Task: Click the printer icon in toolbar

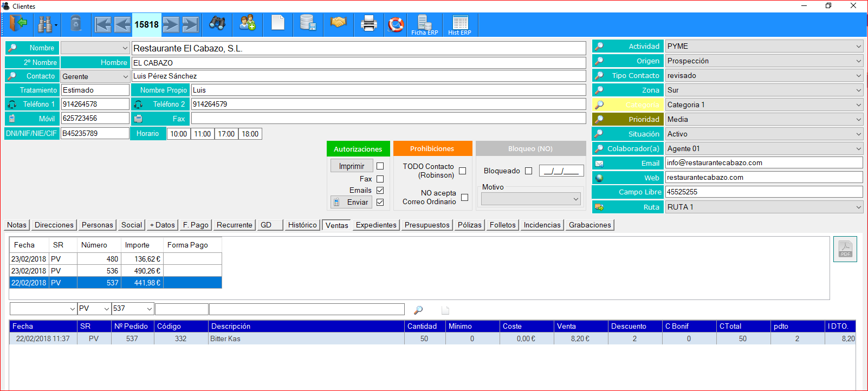Action: click(368, 24)
